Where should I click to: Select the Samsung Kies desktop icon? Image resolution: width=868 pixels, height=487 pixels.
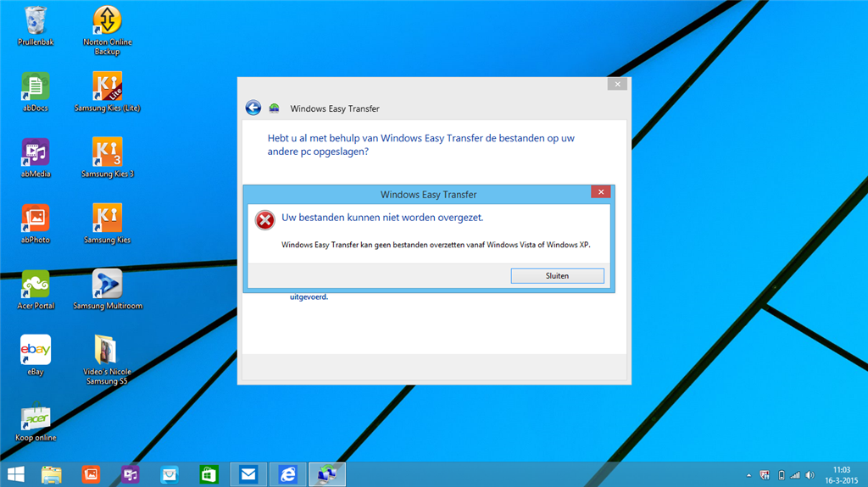pyautogui.click(x=108, y=224)
